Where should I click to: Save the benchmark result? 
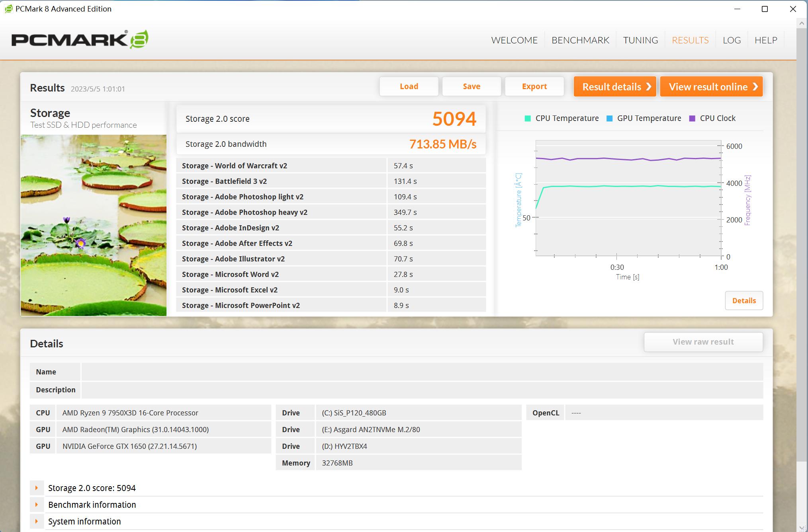[471, 86]
